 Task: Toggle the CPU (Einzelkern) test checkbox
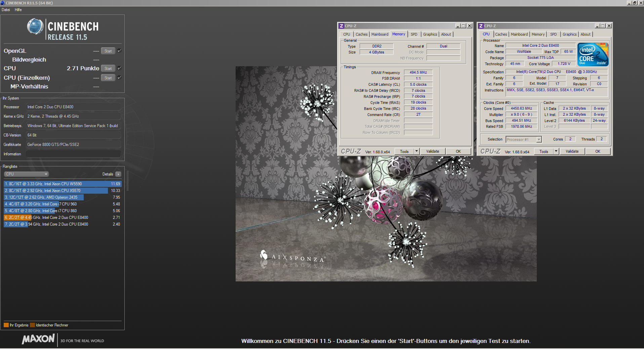119,77
